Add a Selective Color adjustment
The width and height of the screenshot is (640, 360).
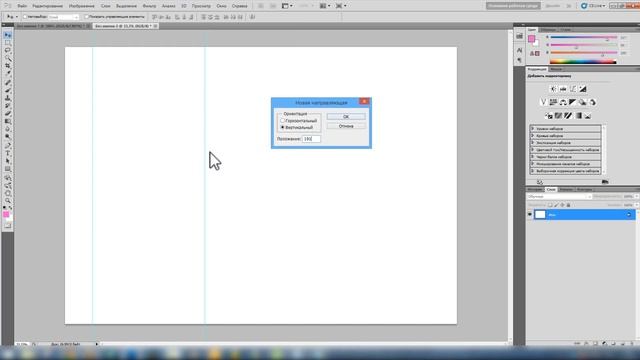(588, 116)
